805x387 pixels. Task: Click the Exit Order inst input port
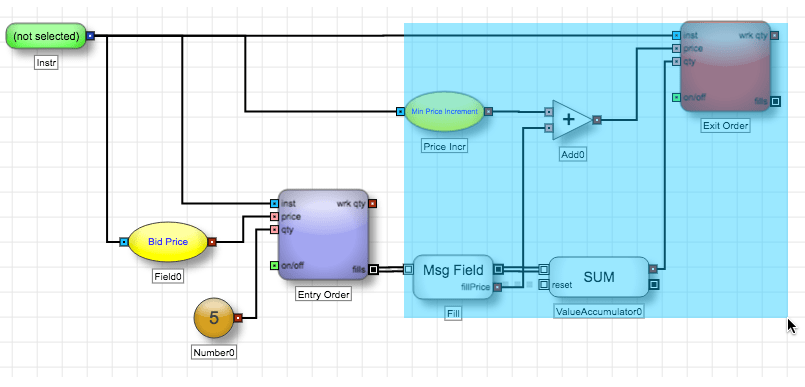pos(676,35)
